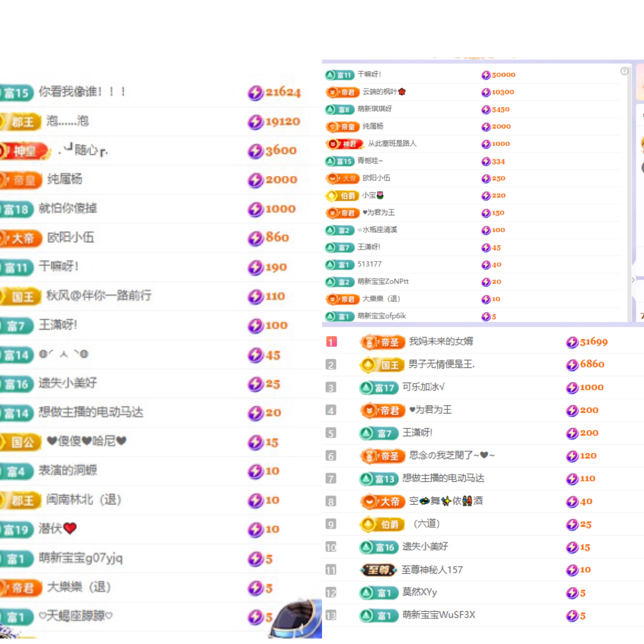
Task: Open the question mark help icon
Action: tap(624, 71)
